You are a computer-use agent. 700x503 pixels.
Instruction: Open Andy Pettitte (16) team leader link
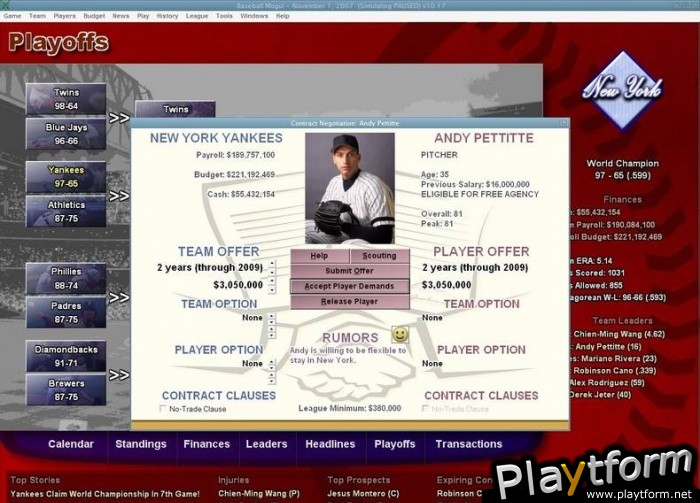click(608, 346)
